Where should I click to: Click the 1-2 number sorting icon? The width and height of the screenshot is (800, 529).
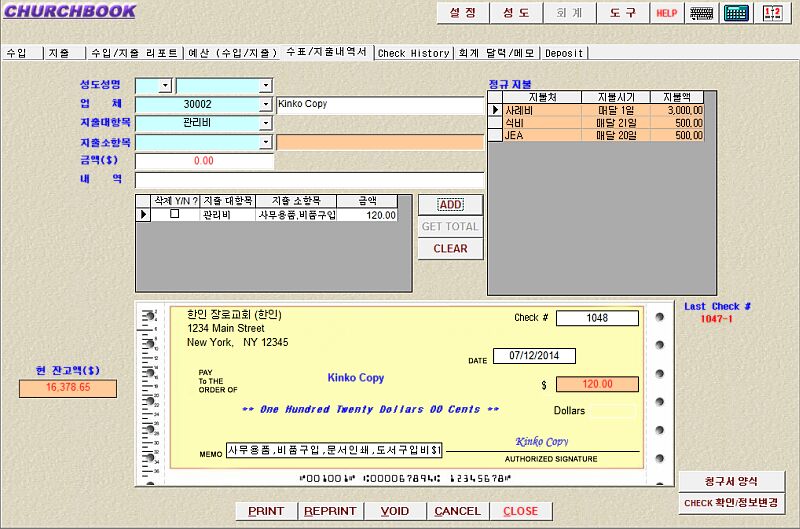[772, 13]
